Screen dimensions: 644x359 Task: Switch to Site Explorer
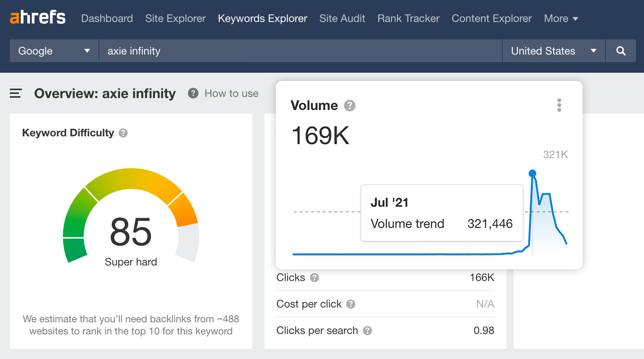tap(175, 18)
